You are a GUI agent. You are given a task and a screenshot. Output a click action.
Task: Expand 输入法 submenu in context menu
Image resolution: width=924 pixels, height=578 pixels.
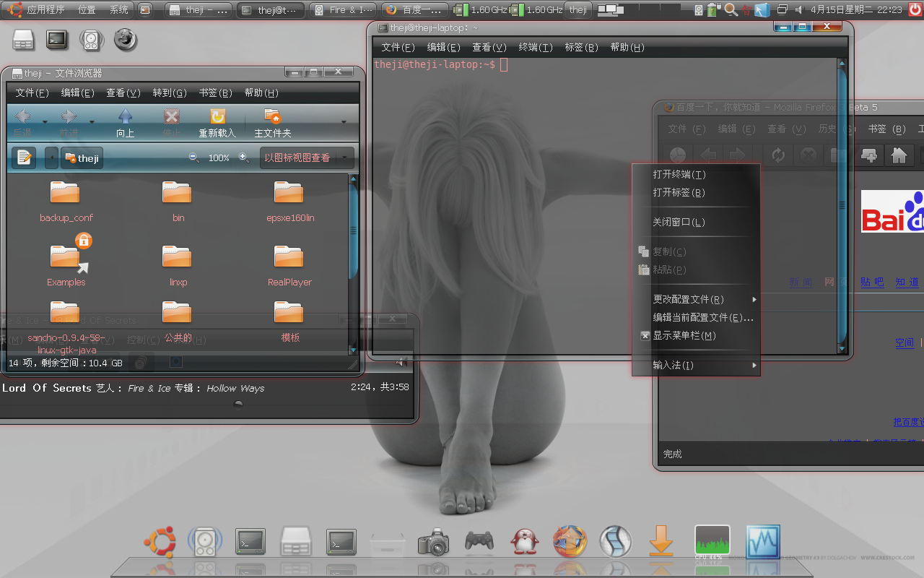click(x=696, y=365)
